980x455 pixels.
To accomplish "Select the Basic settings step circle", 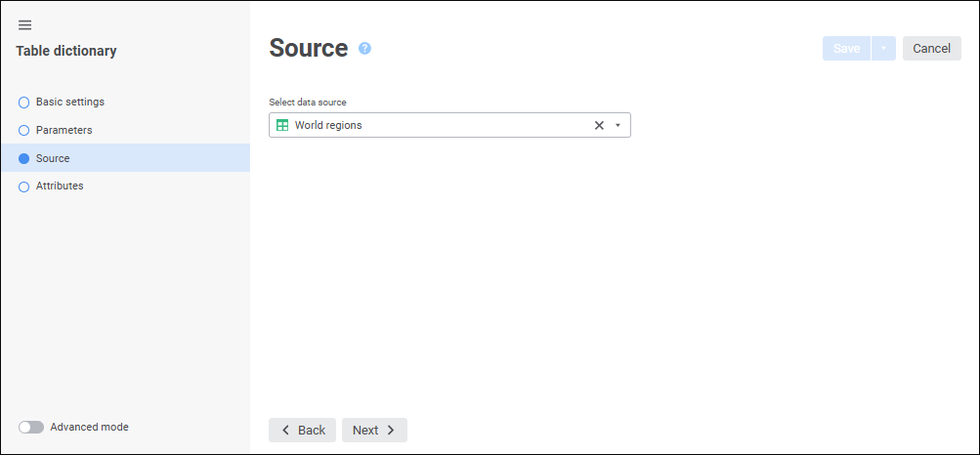I will pos(24,102).
